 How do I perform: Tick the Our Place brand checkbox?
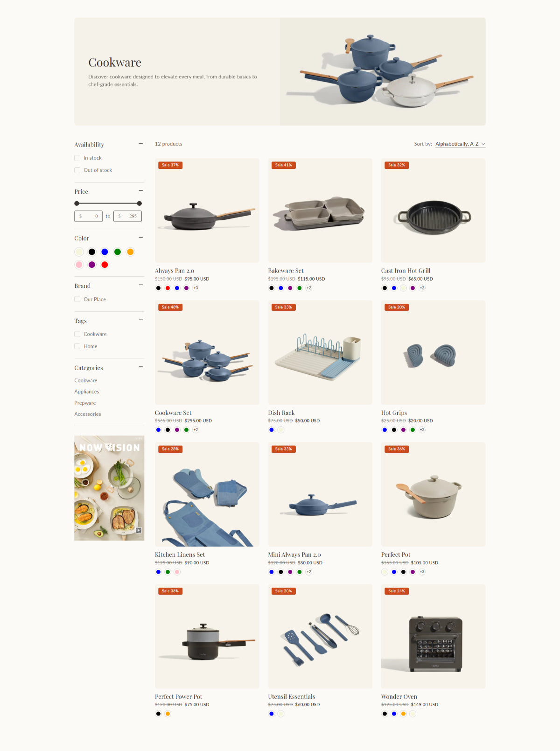click(77, 299)
